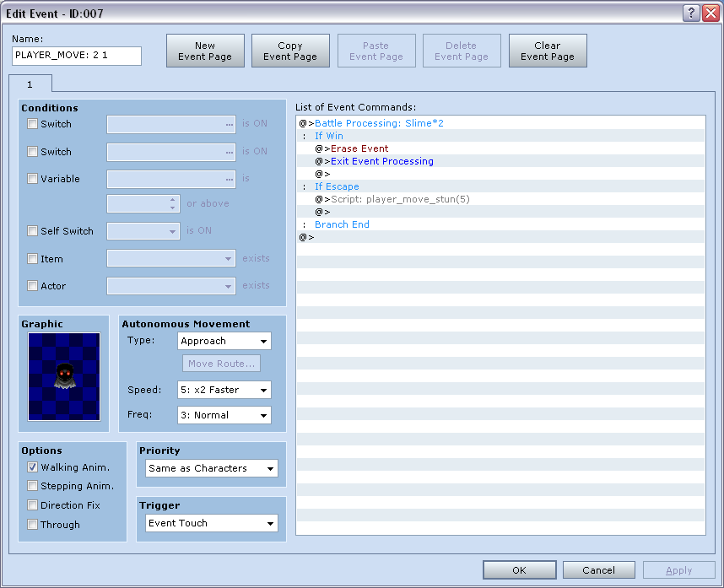724x588 pixels.
Task: Open the movement Type dropdown
Action: coord(224,342)
